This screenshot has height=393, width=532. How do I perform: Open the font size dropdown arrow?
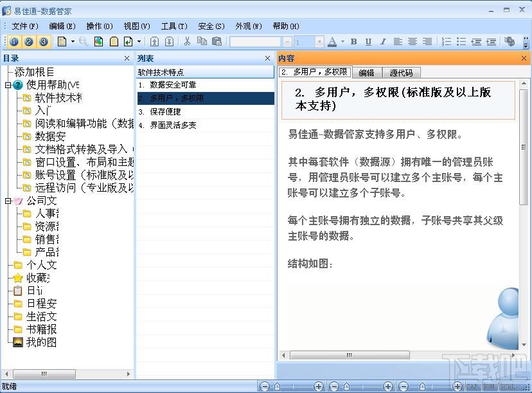[319, 42]
